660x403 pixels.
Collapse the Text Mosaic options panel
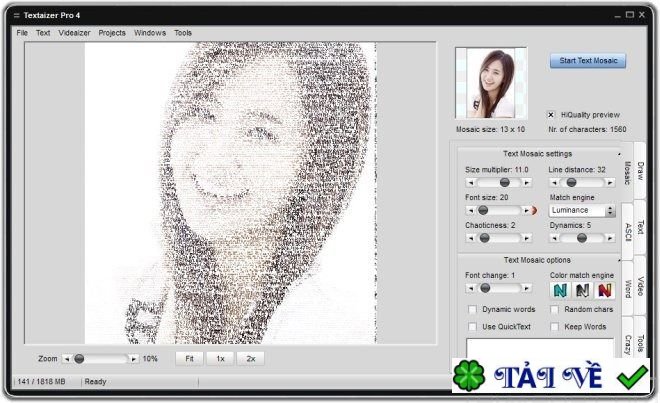point(619,261)
